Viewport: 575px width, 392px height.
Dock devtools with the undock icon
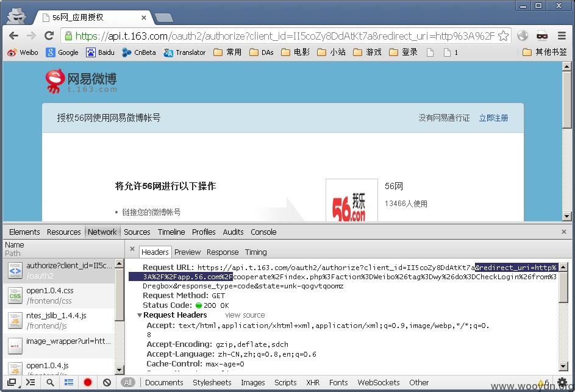[12, 382]
